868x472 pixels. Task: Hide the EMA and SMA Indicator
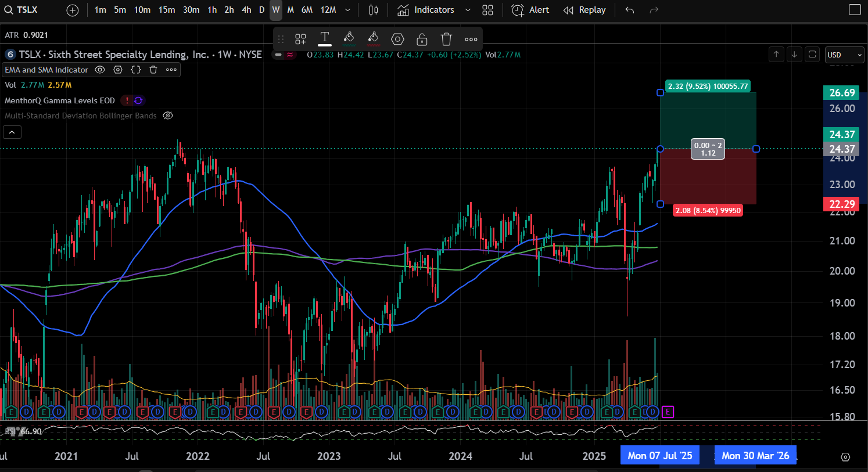click(x=100, y=70)
